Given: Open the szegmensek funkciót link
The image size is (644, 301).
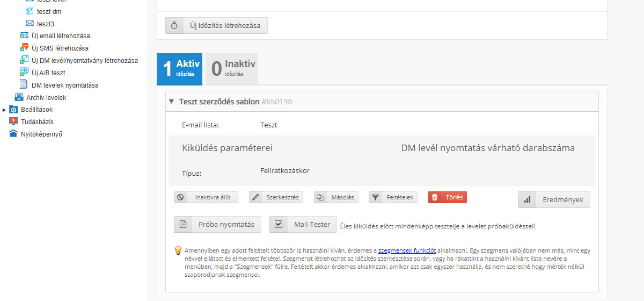Looking at the screenshot, I should point(407,250).
